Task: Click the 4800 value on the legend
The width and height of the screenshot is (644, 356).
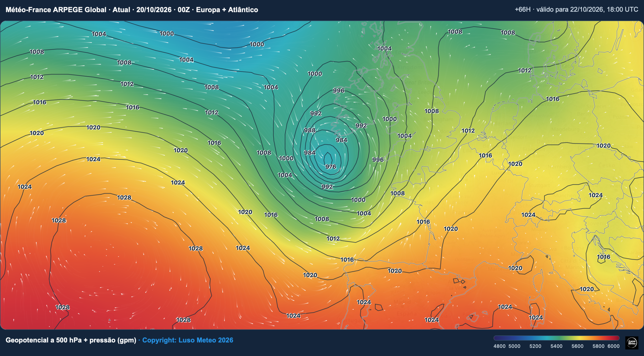Action: [499, 346]
